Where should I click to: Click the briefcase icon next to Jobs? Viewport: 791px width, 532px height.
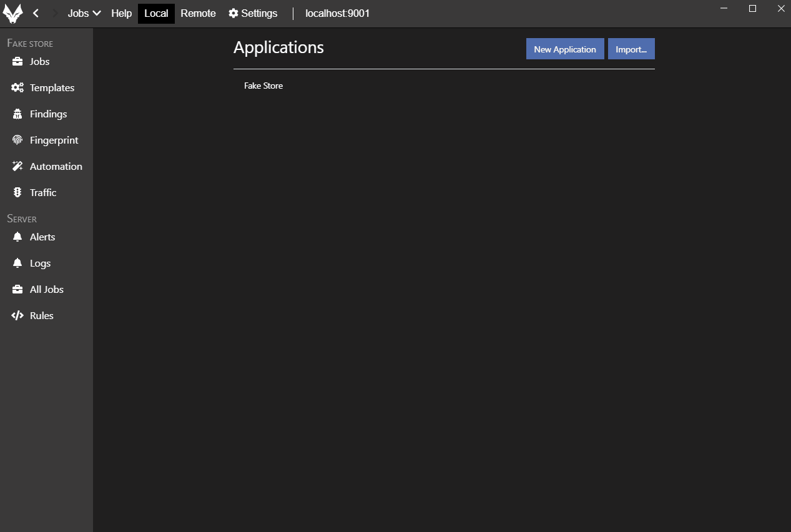(x=17, y=62)
